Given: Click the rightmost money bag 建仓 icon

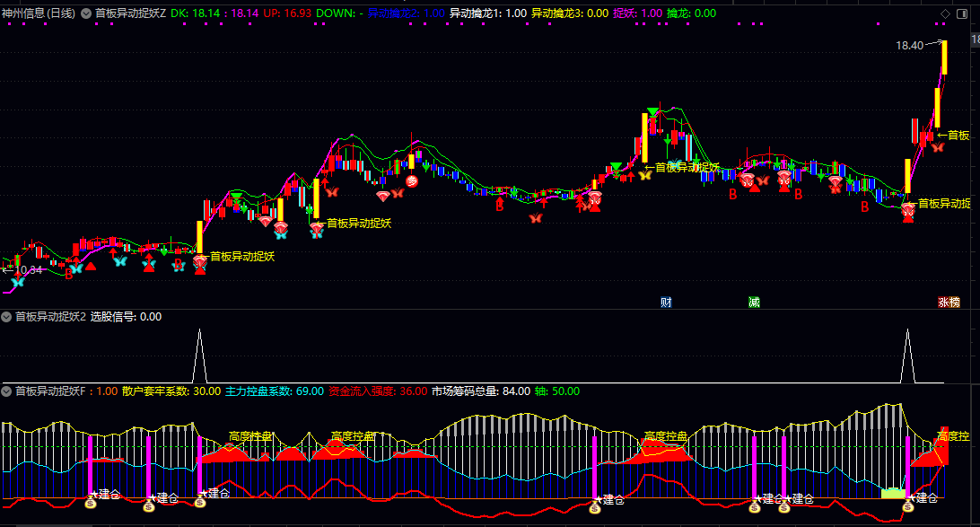Looking at the screenshot, I should coord(908,507).
